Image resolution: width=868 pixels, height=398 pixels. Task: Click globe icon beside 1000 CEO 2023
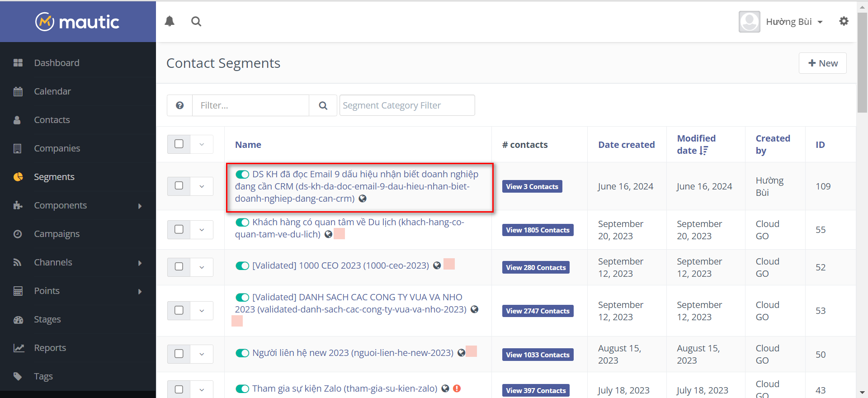click(437, 265)
